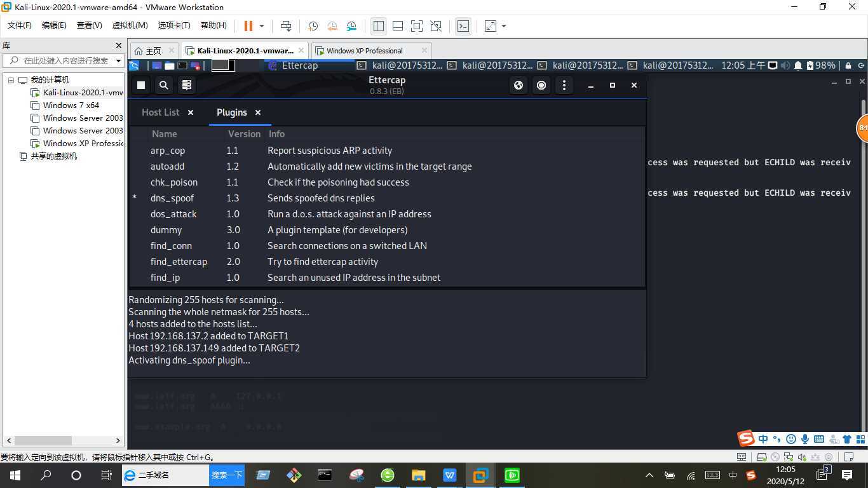Revert to snapshot toolbar icon

click(x=332, y=26)
